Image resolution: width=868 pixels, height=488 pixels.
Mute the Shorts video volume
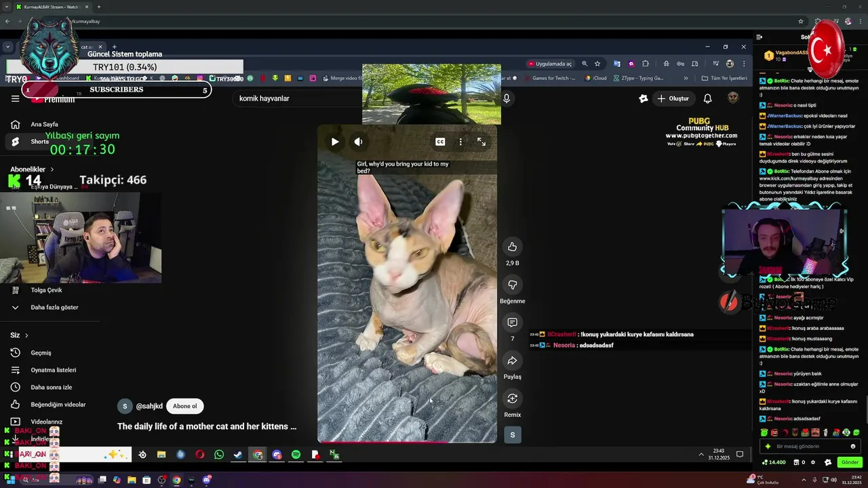click(358, 142)
